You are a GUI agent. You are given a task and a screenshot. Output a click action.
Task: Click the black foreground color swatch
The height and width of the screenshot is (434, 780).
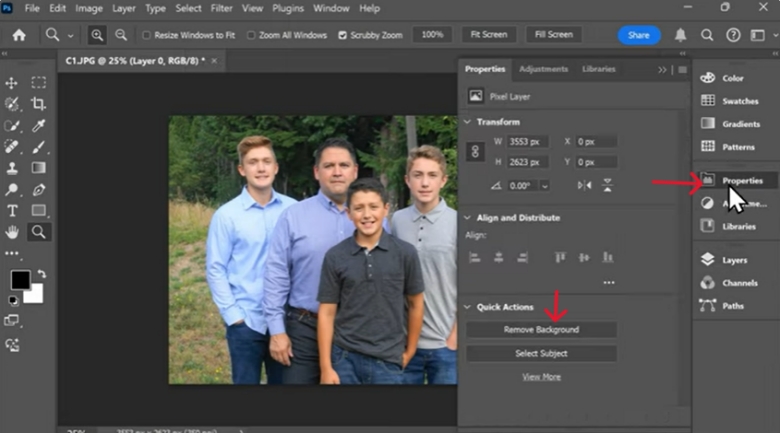pyautogui.click(x=20, y=280)
